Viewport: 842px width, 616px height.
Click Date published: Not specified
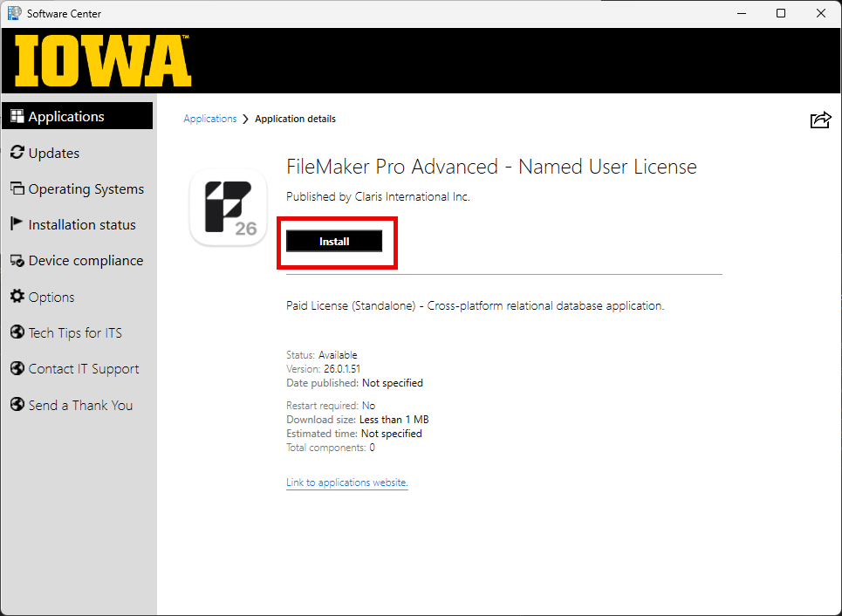click(354, 383)
